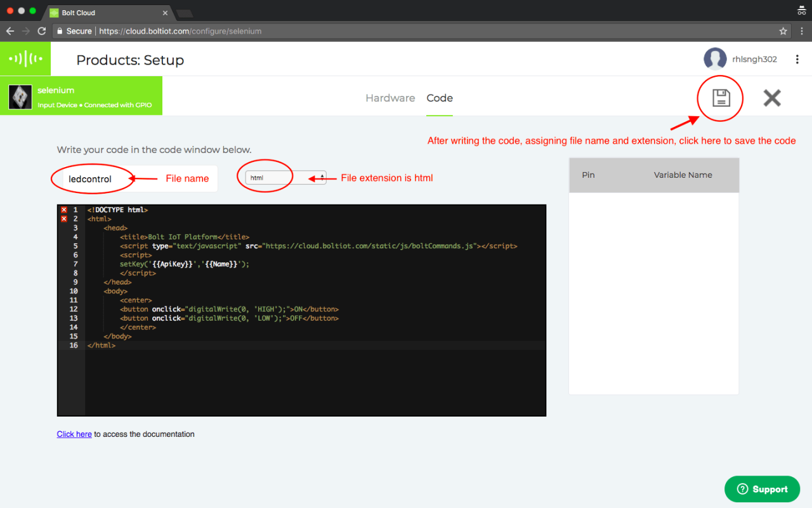The height and width of the screenshot is (508, 812).
Task: Click the boltCommands.js script line
Action: click(x=318, y=246)
